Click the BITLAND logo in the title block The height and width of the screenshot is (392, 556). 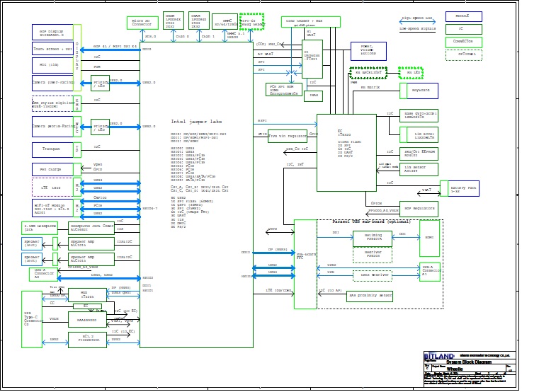click(x=439, y=356)
